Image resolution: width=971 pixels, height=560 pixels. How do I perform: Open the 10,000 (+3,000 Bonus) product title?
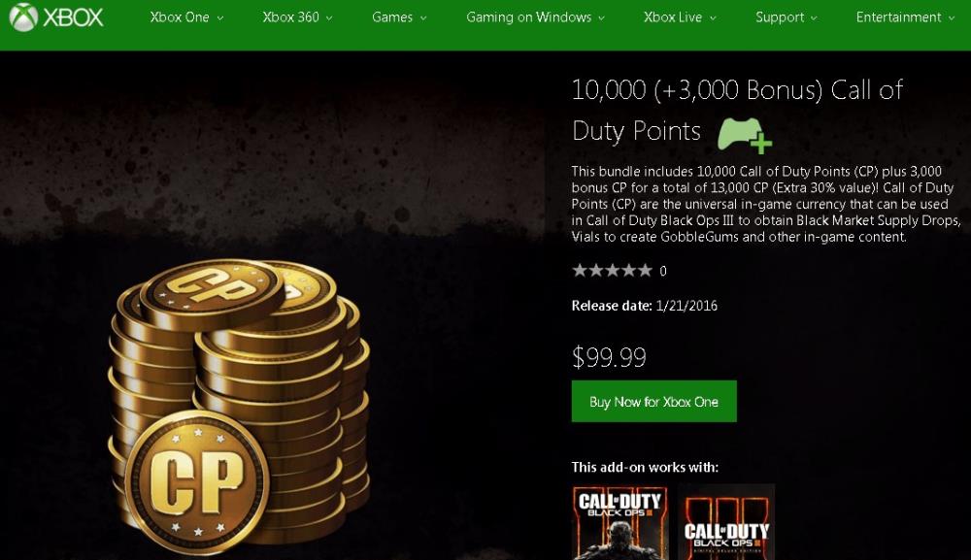point(736,110)
